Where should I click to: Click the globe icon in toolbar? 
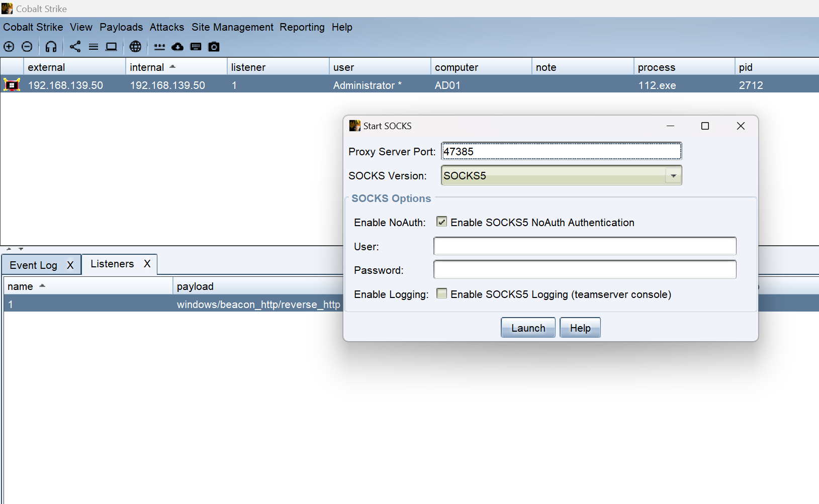pos(135,47)
